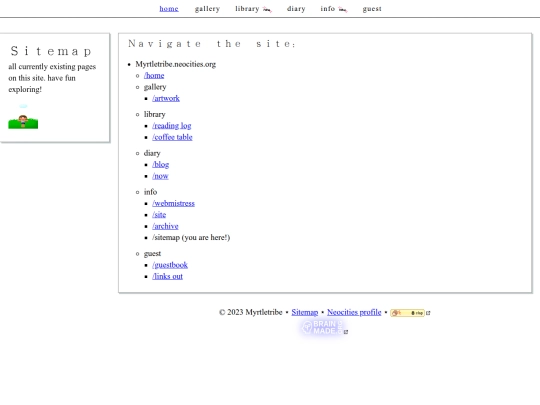Click the 'Sitemap' sidebar heading

[x=51, y=51]
